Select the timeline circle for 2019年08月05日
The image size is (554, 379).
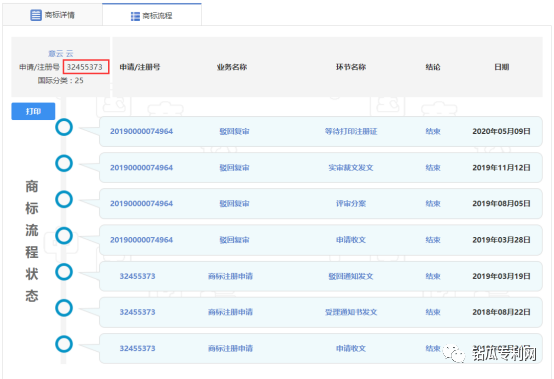(x=64, y=199)
